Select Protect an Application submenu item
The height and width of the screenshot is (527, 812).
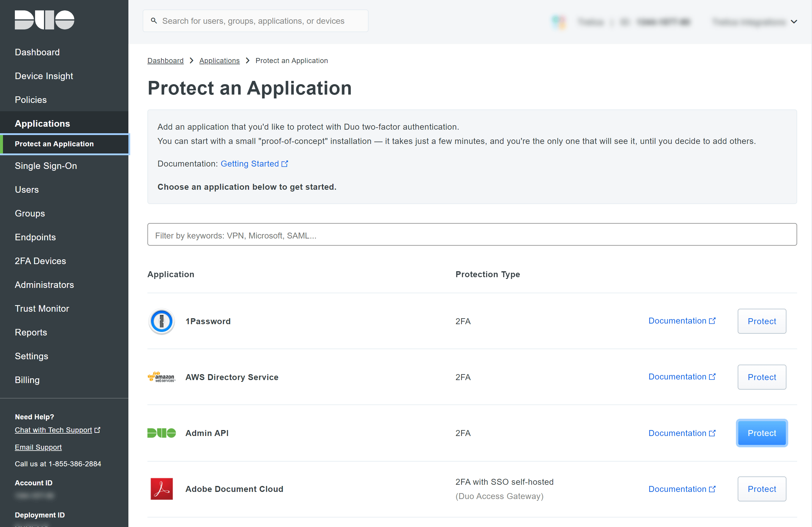tap(64, 144)
